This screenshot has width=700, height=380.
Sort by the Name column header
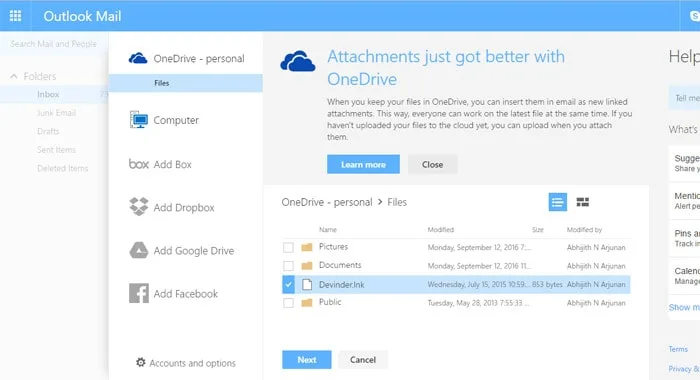click(328, 230)
